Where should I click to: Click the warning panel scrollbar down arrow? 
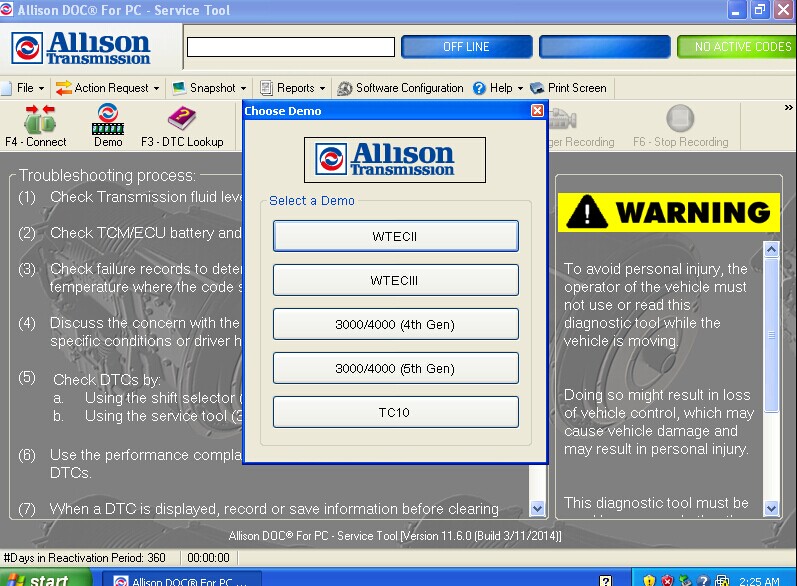771,508
